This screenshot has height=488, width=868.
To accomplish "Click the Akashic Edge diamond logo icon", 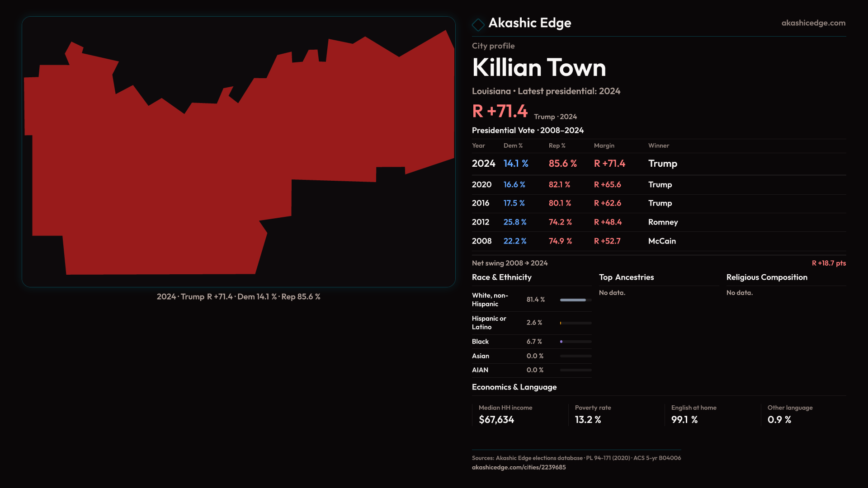I will (x=478, y=24).
